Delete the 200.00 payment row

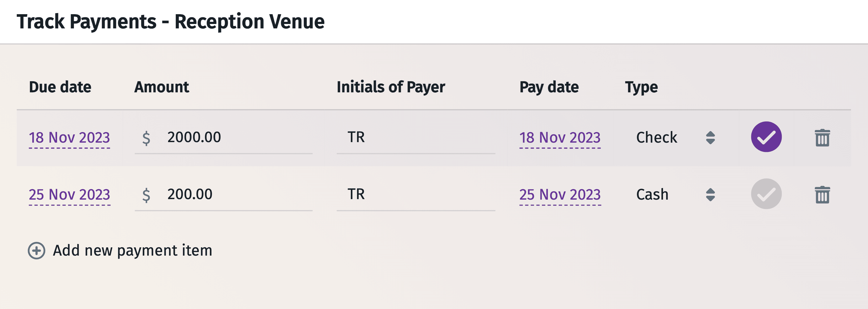click(822, 194)
